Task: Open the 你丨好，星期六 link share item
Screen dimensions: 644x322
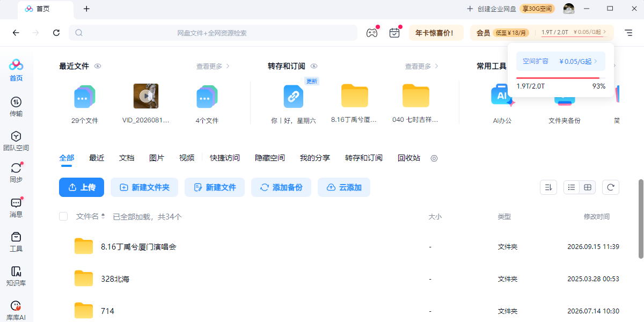Action: tap(294, 97)
